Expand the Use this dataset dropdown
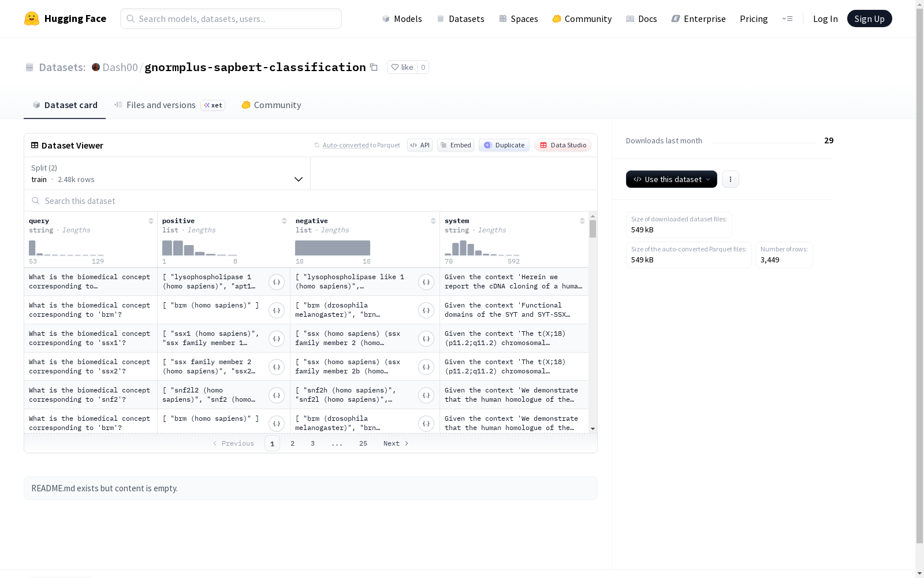 click(672, 179)
